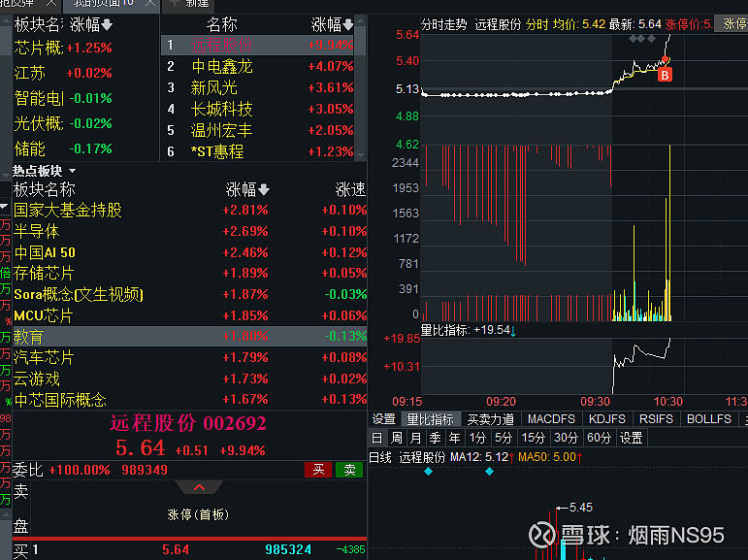Select the 芯片概 sector row
Image resolution: width=748 pixels, height=560 pixels.
[63, 48]
